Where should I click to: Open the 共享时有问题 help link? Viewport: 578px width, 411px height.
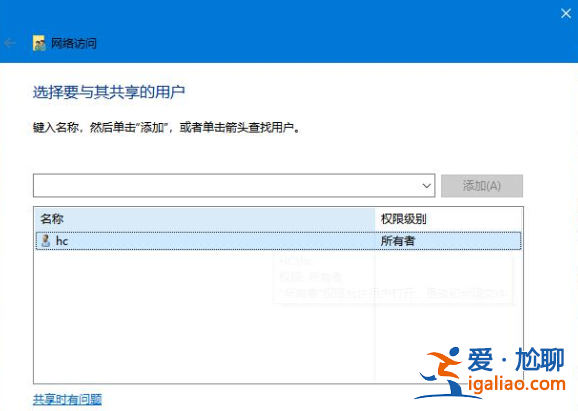67,399
